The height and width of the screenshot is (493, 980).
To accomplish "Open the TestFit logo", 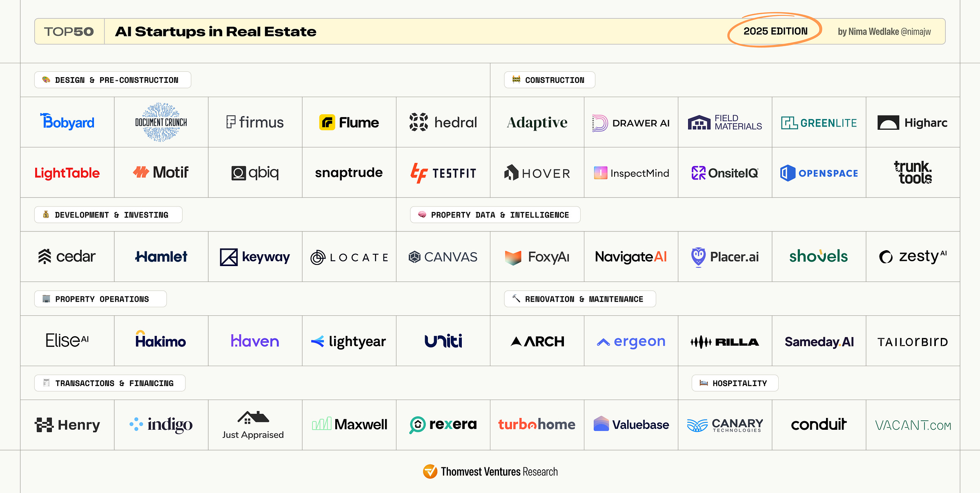I will (443, 173).
